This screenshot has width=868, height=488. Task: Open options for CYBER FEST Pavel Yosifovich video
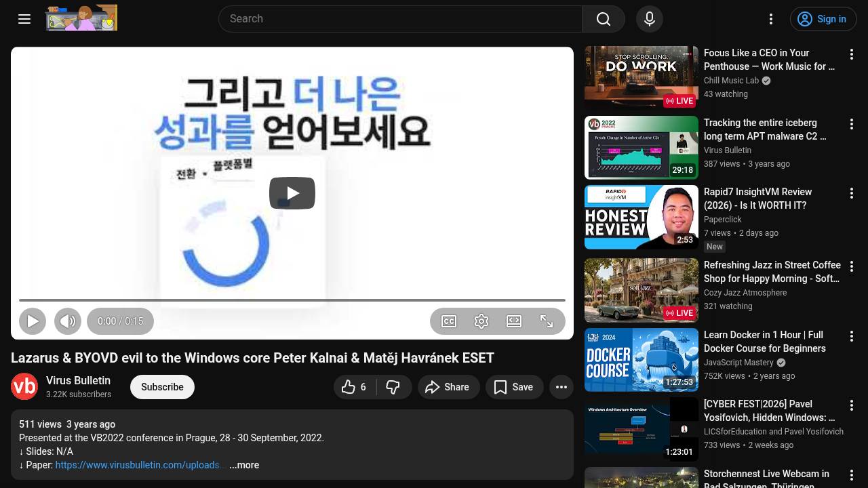pyautogui.click(x=852, y=405)
